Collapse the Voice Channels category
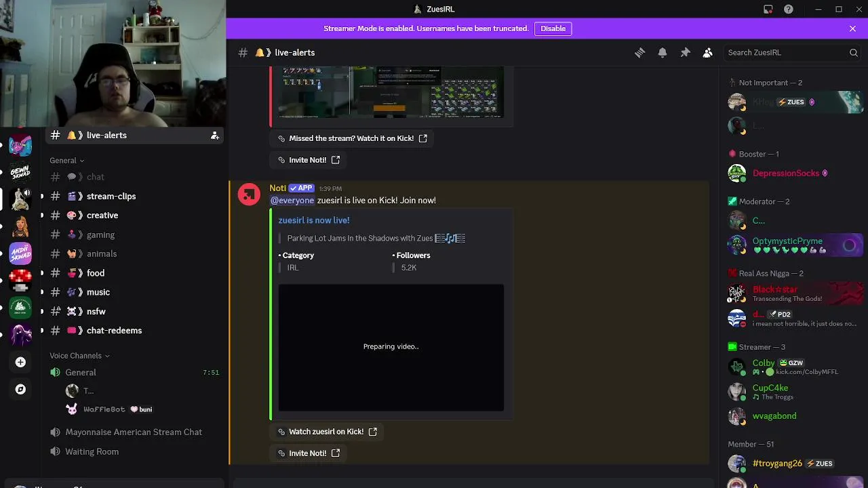Viewport: 868px width, 488px height. point(79,356)
